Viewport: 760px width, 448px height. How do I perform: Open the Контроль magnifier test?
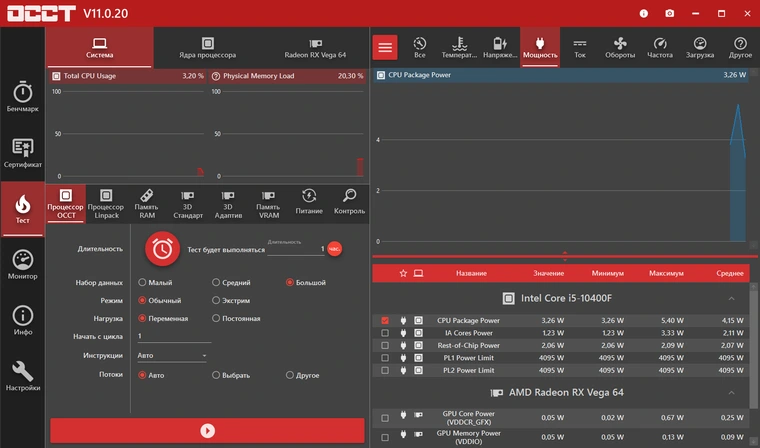tap(349, 204)
